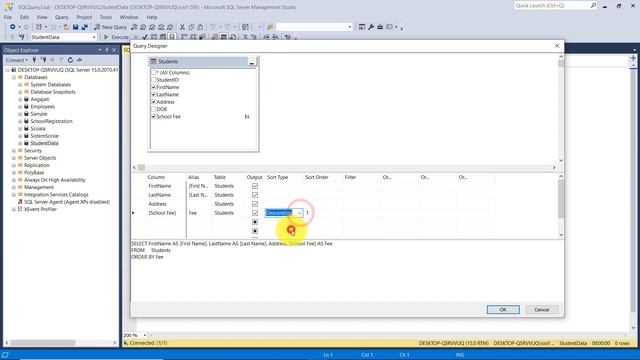Click the back navigation arrow icon in toolbar
The image size is (640, 360).
[x=13, y=27]
